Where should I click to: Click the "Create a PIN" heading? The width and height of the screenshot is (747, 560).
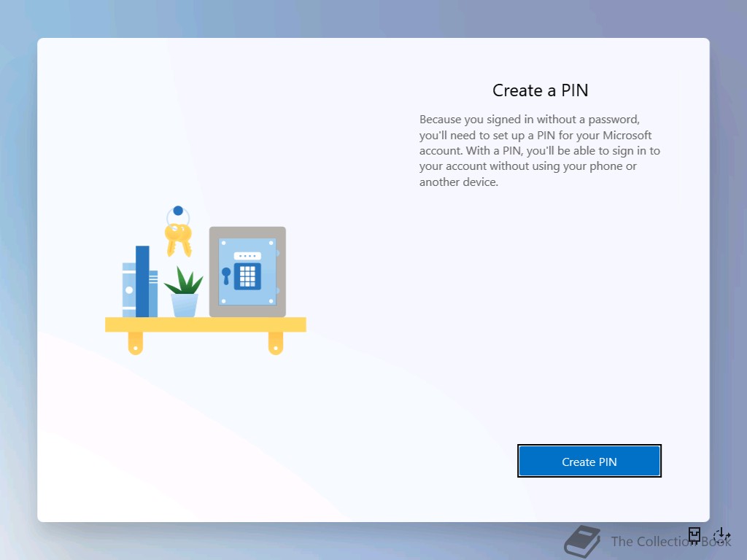click(x=541, y=90)
